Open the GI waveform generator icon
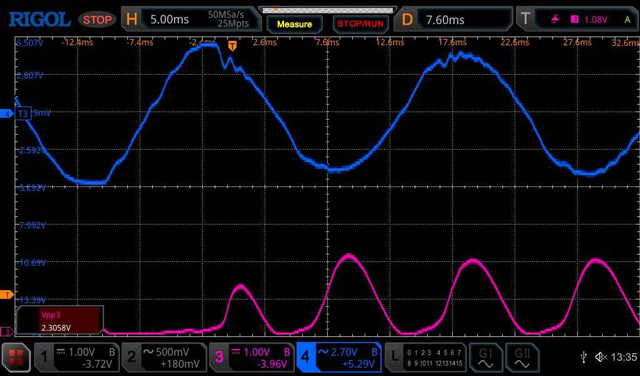This screenshot has height=376, width=640. pyautogui.click(x=485, y=358)
